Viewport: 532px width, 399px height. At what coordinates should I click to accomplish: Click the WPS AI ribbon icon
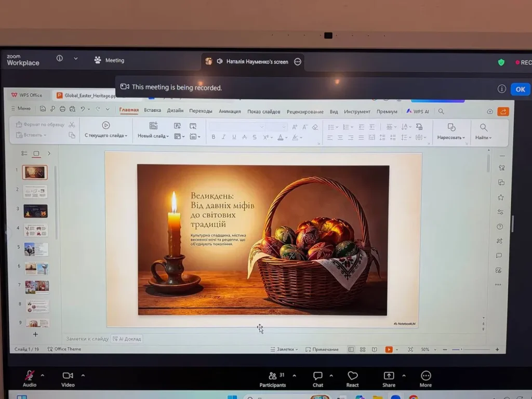tap(418, 111)
